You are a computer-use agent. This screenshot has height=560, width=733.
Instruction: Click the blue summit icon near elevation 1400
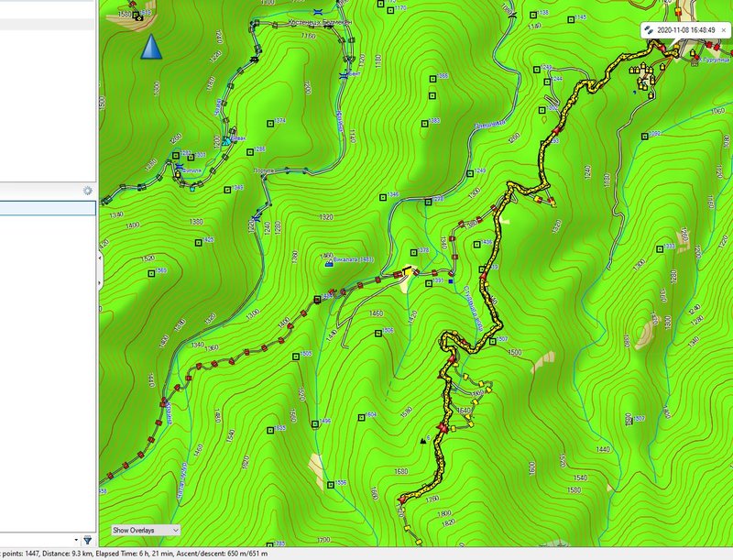point(329,262)
